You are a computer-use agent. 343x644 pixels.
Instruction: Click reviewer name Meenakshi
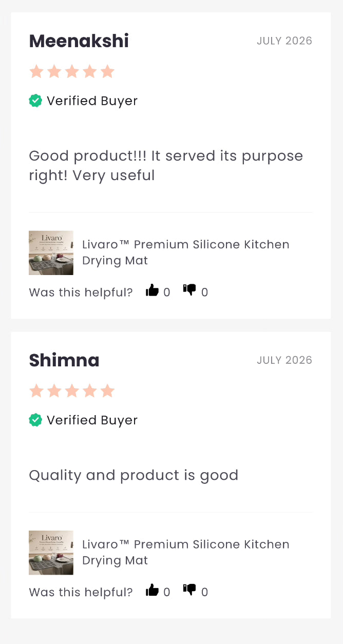[x=79, y=41]
